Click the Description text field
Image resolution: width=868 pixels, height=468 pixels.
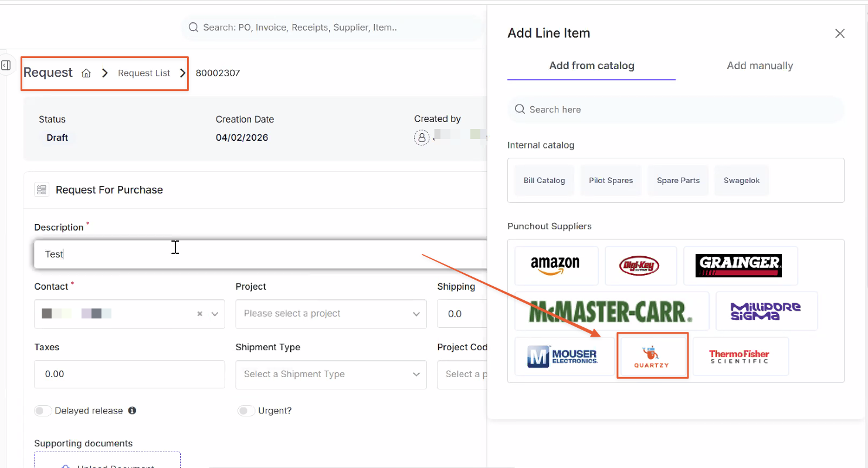261,254
